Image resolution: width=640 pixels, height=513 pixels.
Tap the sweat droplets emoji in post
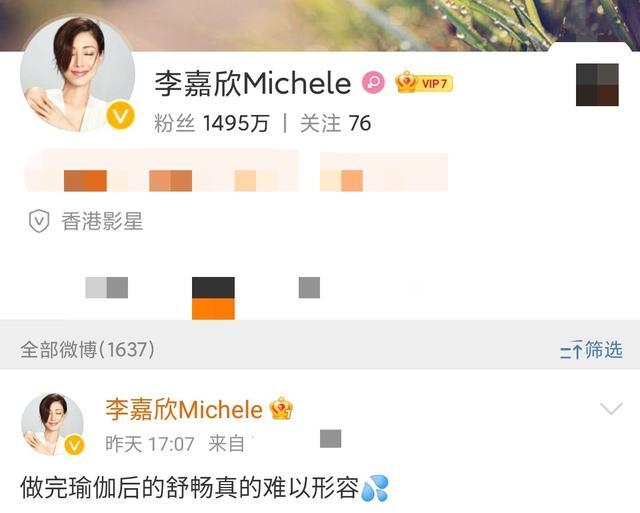[375, 488]
